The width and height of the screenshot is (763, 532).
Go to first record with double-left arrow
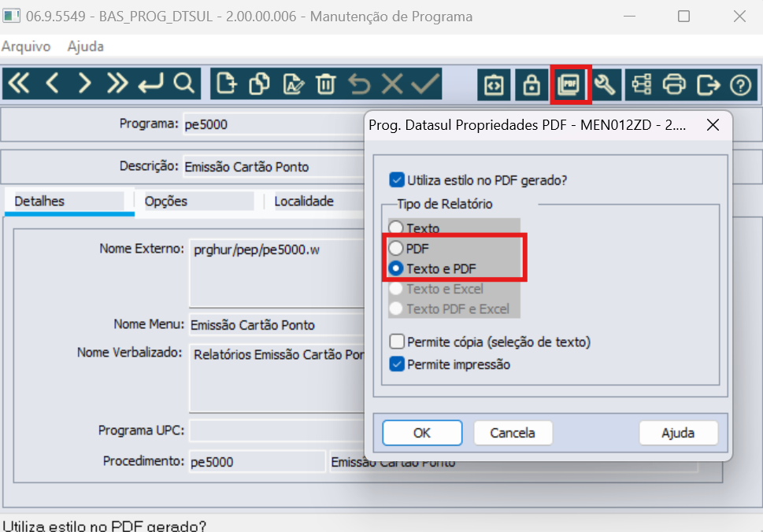(20, 83)
